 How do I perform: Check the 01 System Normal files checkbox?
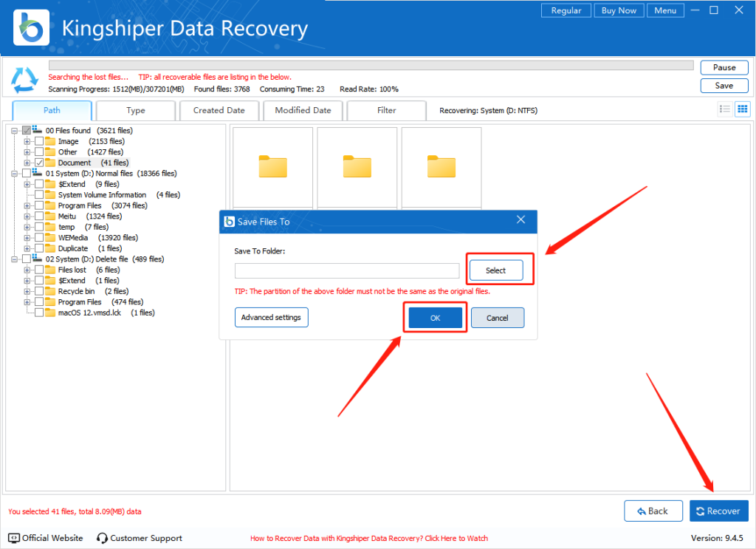coord(27,173)
